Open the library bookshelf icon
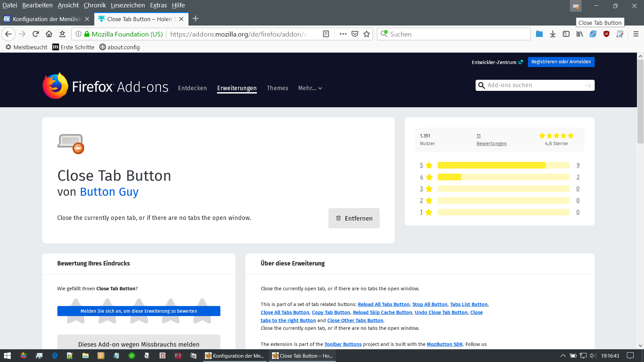The image size is (644, 362). (580, 34)
